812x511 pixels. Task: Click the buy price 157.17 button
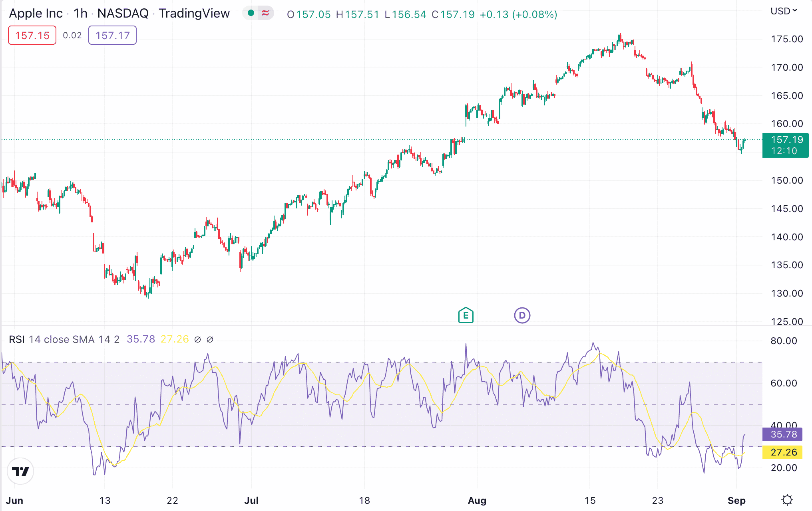coord(112,36)
